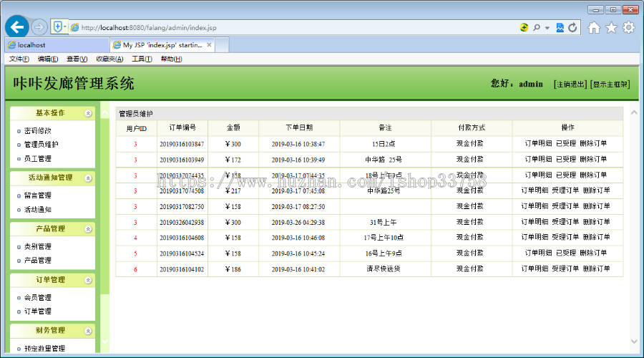
Task: Collapse the 基本操作 sidebar section
Action: point(88,113)
